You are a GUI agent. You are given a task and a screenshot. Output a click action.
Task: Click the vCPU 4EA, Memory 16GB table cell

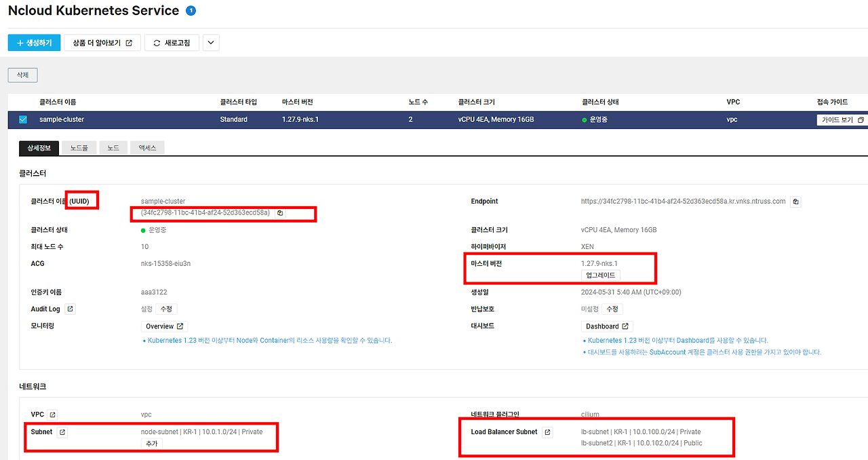[x=496, y=119]
